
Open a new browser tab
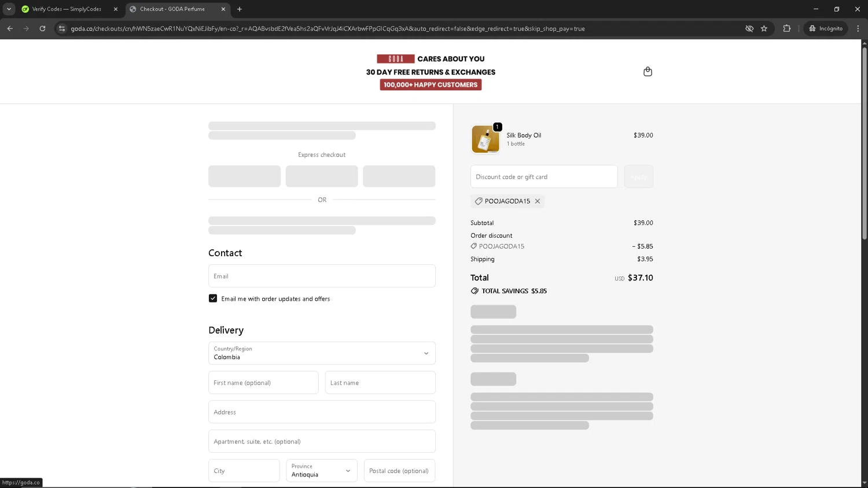tap(240, 9)
